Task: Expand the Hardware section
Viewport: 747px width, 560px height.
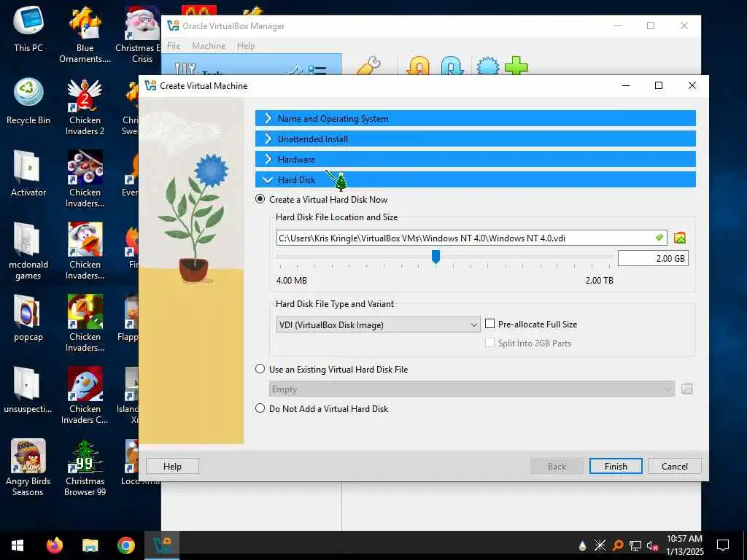Action: pos(475,159)
